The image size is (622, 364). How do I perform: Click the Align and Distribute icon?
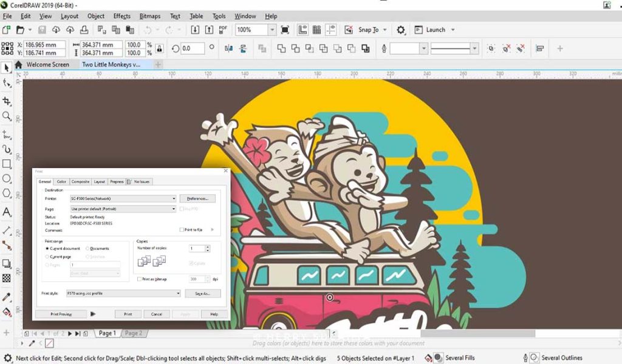tap(539, 49)
